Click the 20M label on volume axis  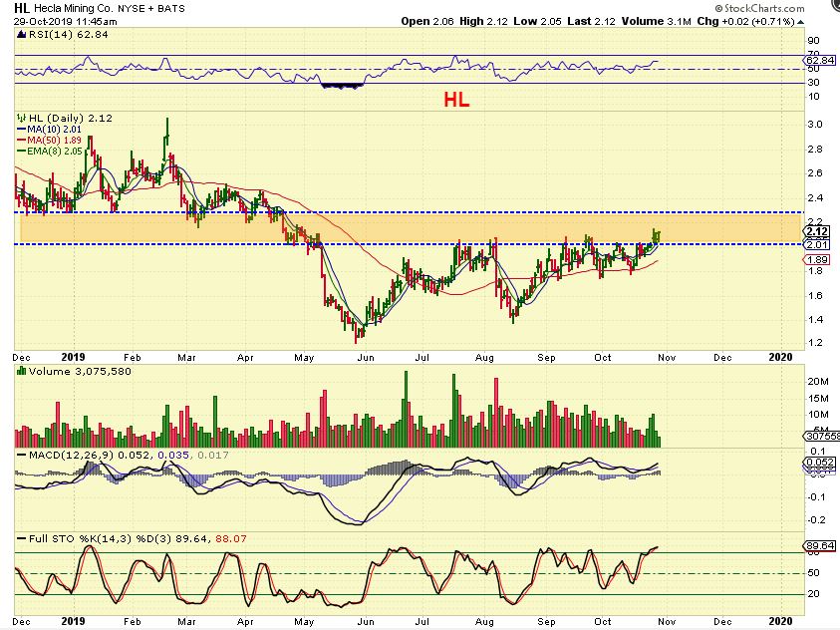point(818,382)
